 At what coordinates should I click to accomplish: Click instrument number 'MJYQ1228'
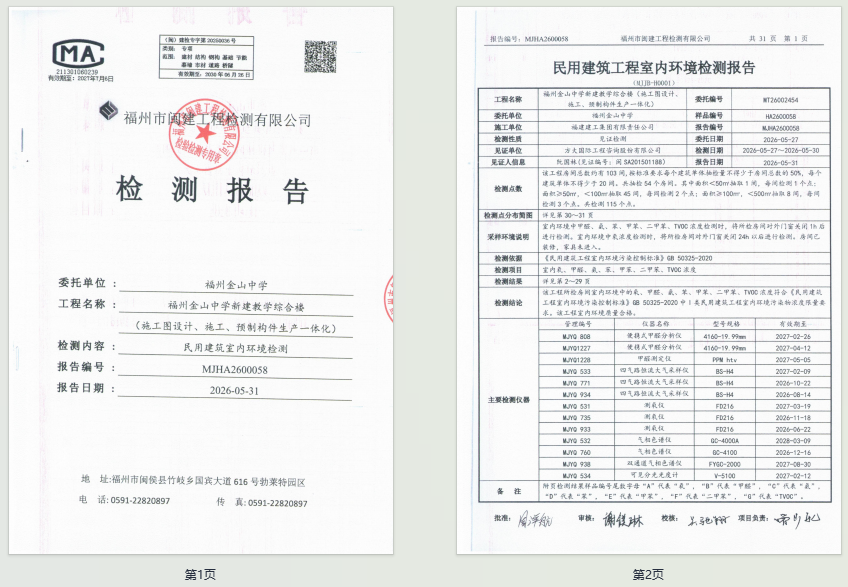[x=577, y=360]
